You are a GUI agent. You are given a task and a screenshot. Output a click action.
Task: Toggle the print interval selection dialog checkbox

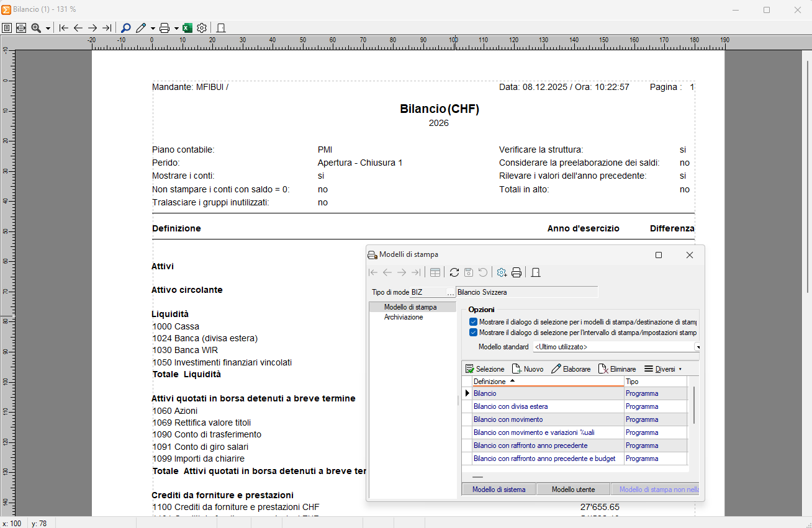[x=474, y=333]
